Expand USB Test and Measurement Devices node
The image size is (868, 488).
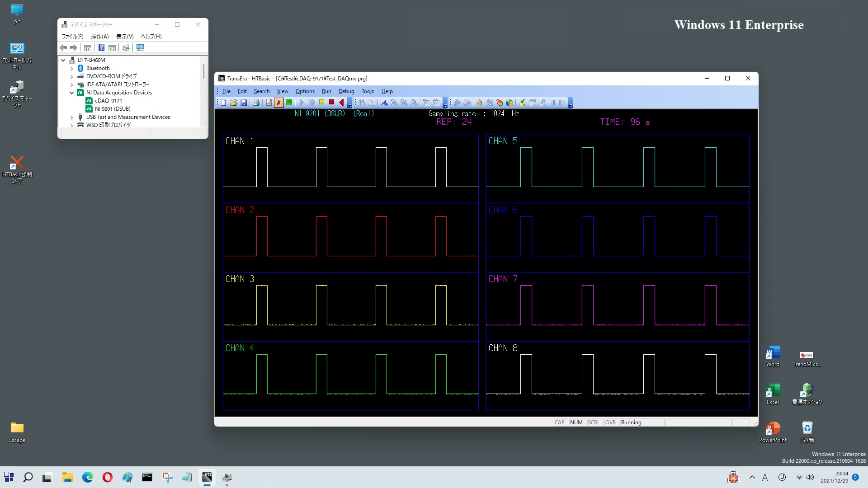point(71,117)
